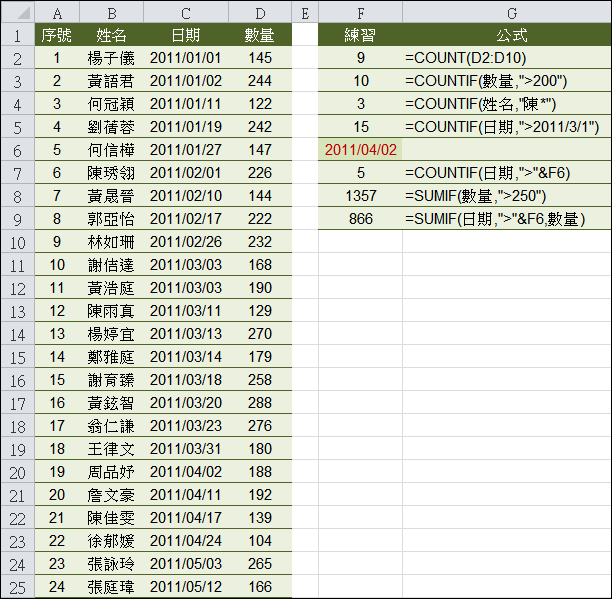Select the quantity cell 276
Image resolution: width=612 pixels, height=599 pixels.
260,425
